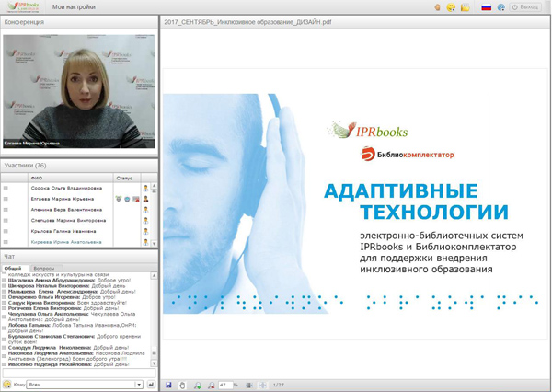This screenshot has height=392, width=552.
Task: Click the user icon for Киреева Ирина Анатольевна
Action: pos(145,242)
